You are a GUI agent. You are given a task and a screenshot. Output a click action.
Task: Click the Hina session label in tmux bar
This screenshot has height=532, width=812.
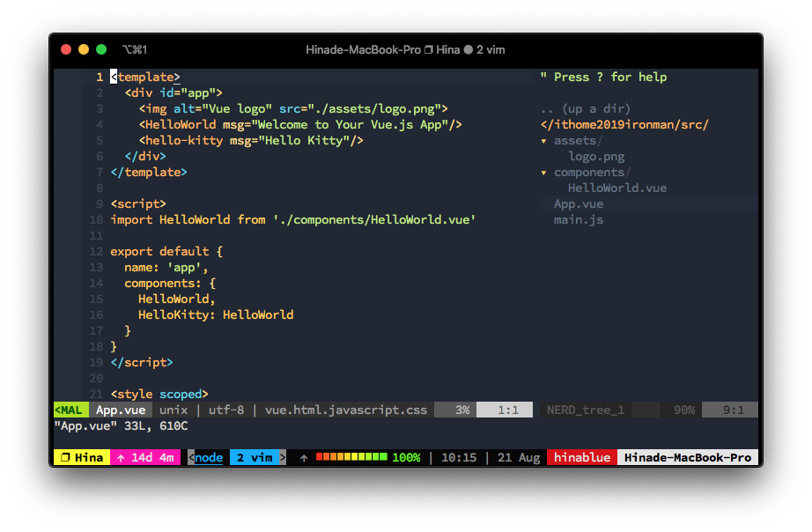(89, 457)
